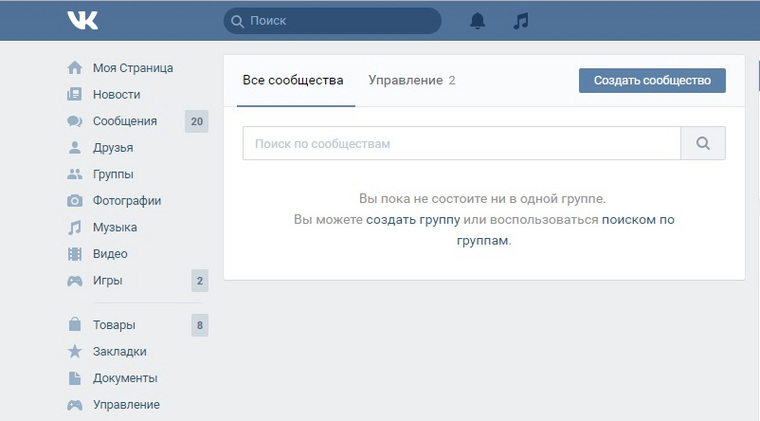Click the 8 badge next to Товары
This screenshot has height=421, width=760.
(x=200, y=325)
